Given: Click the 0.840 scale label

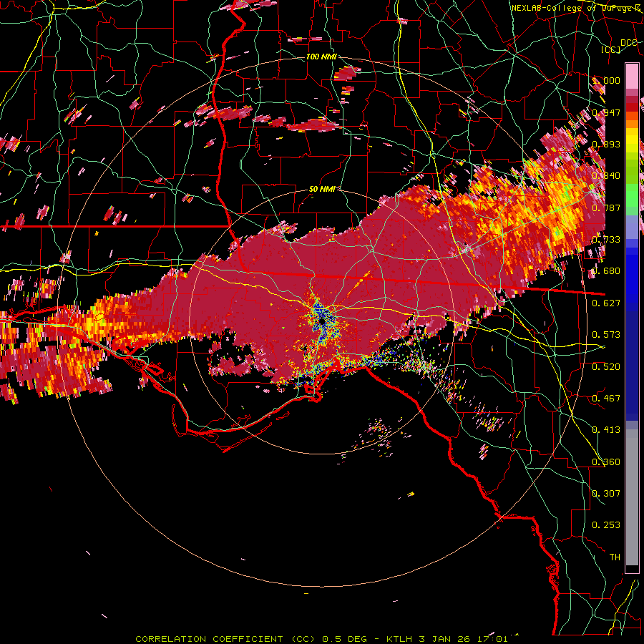Looking at the screenshot, I should pos(606,175).
